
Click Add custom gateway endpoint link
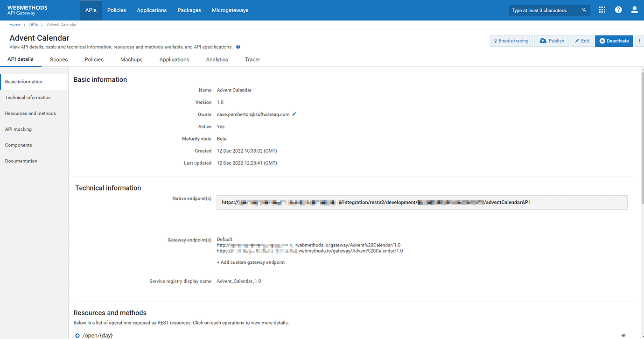251,262
